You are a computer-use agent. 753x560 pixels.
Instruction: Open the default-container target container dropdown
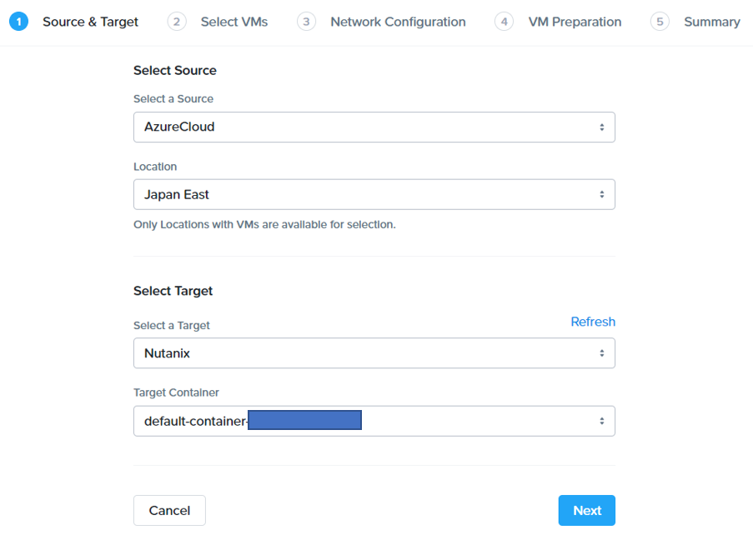coord(374,422)
